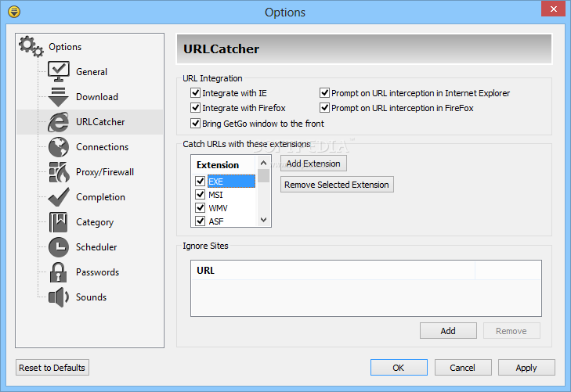Click the Passwords padlock icon
Image resolution: width=571 pixels, height=392 pixels.
click(x=58, y=272)
